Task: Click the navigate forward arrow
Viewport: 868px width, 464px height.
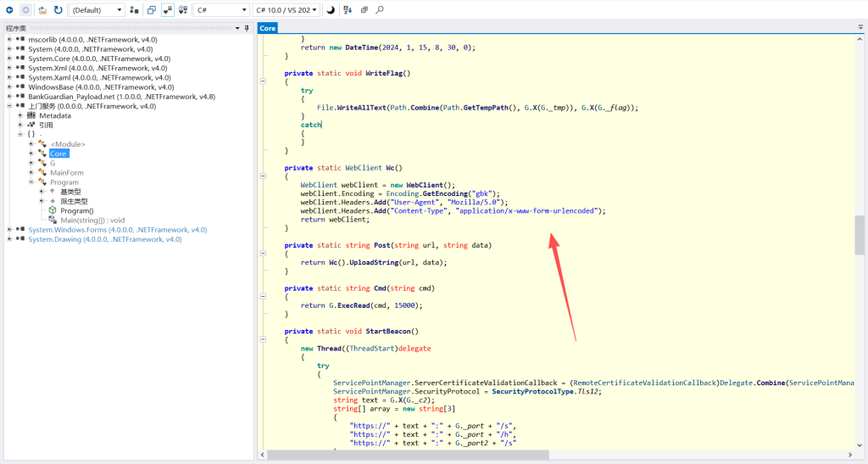Action: click(25, 10)
